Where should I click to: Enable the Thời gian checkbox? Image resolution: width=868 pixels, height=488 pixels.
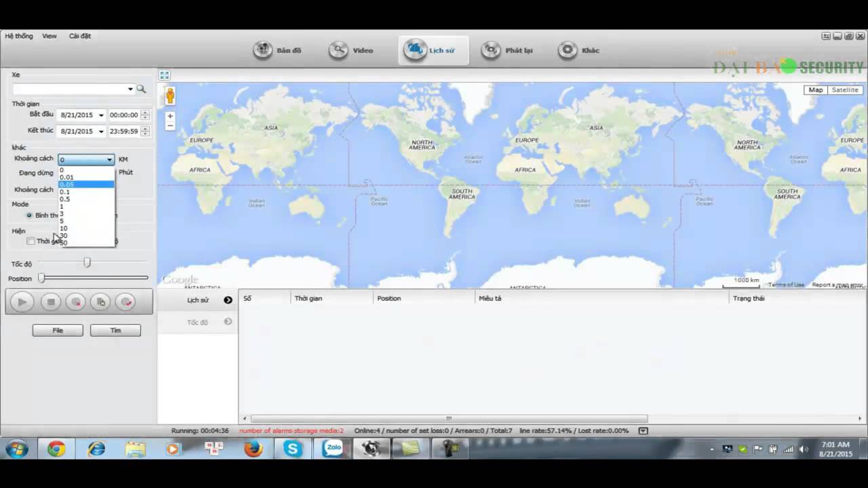31,241
